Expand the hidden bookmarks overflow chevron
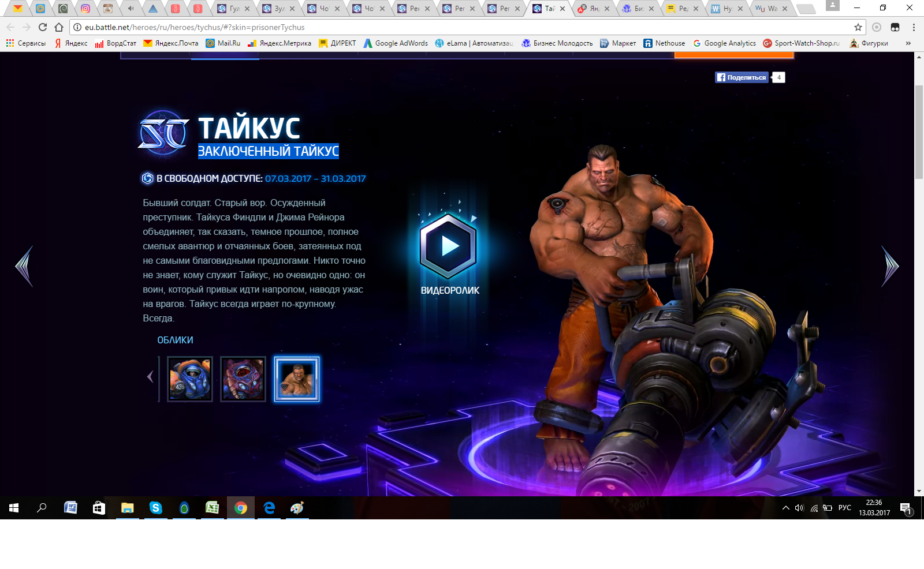924x569 pixels. point(908,43)
